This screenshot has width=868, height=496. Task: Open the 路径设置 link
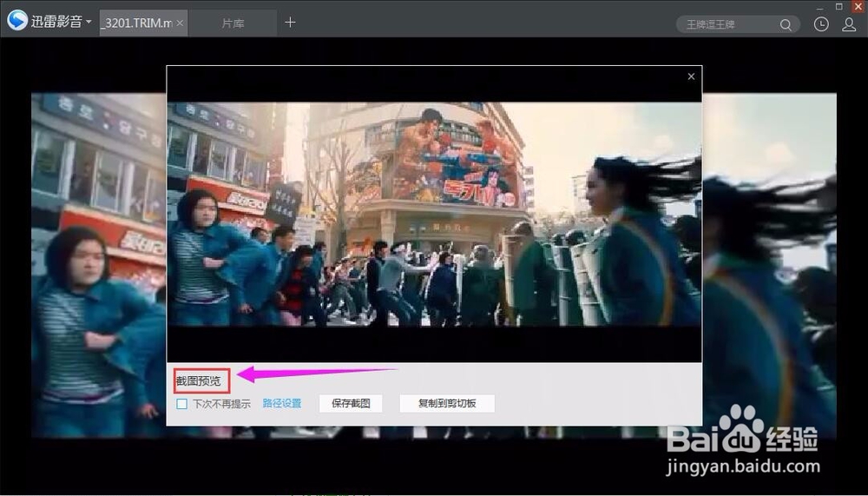pos(282,403)
